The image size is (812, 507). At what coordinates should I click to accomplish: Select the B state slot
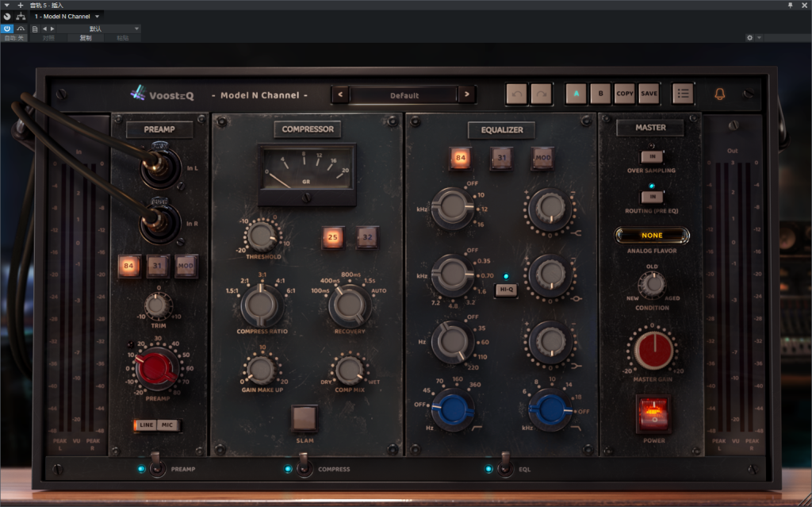(600, 94)
